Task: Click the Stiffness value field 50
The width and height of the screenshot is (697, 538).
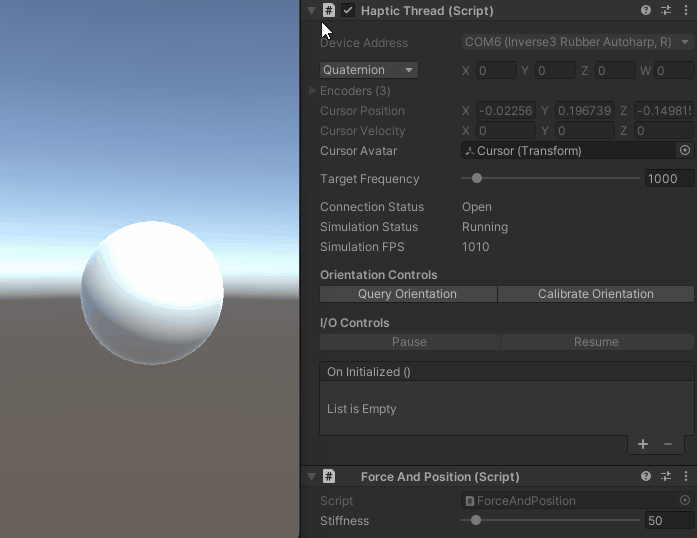Action: click(669, 520)
